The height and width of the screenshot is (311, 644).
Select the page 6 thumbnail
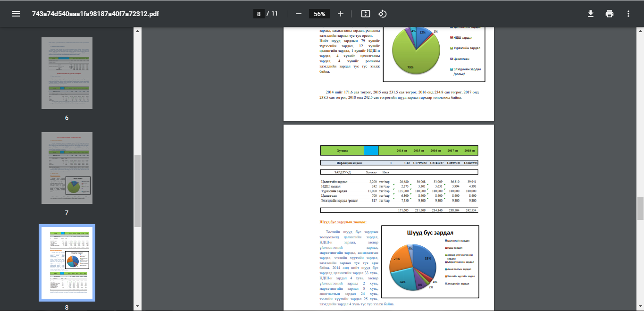click(67, 73)
